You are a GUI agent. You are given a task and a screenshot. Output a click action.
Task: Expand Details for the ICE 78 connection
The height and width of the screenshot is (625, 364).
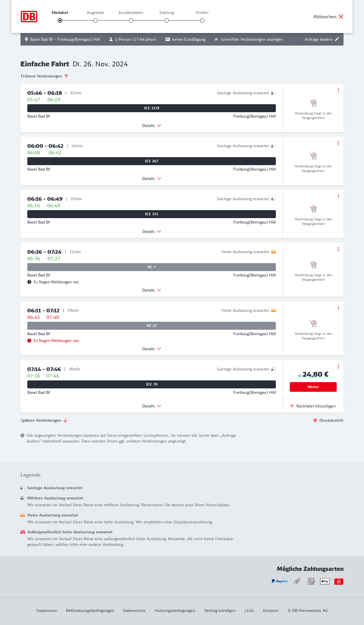tap(152, 406)
